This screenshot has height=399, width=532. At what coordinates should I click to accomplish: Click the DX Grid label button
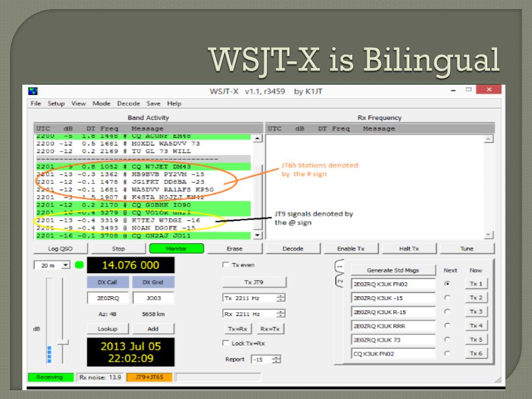[153, 282]
